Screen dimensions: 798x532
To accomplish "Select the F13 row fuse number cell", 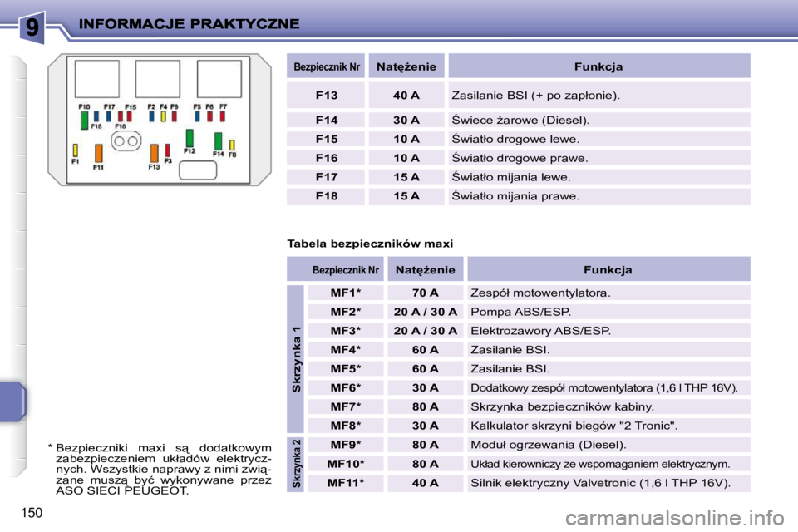I will 326,96.
